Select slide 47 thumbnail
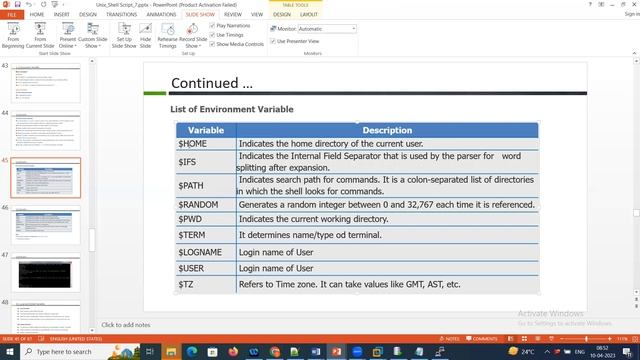This screenshot has width=640, height=360. point(46,273)
